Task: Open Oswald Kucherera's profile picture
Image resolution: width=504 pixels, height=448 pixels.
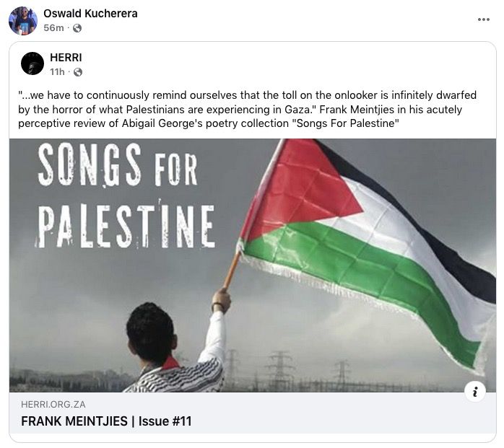Action: [x=22, y=20]
